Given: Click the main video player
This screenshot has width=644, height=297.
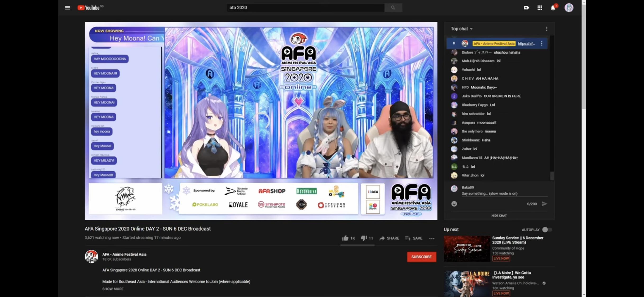Looking at the screenshot, I should tap(261, 121).
